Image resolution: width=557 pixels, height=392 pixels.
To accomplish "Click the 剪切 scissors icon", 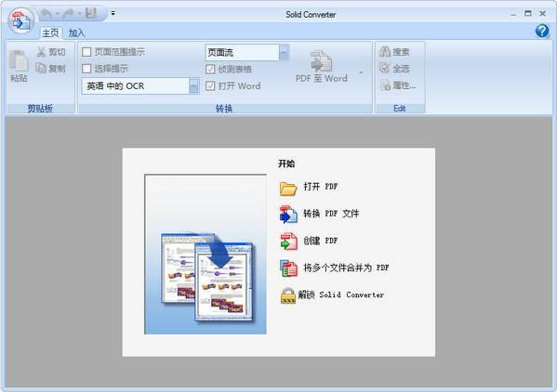I will (x=41, y=52).
